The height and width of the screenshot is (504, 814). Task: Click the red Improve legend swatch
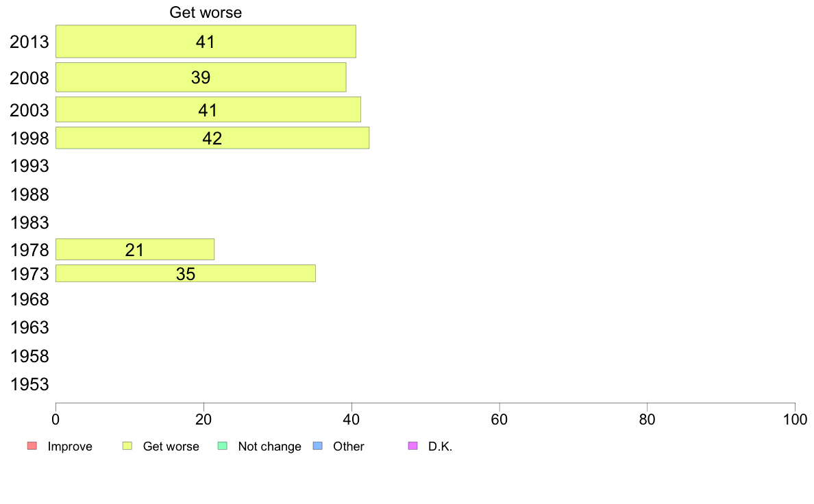(x=32, y=446)
